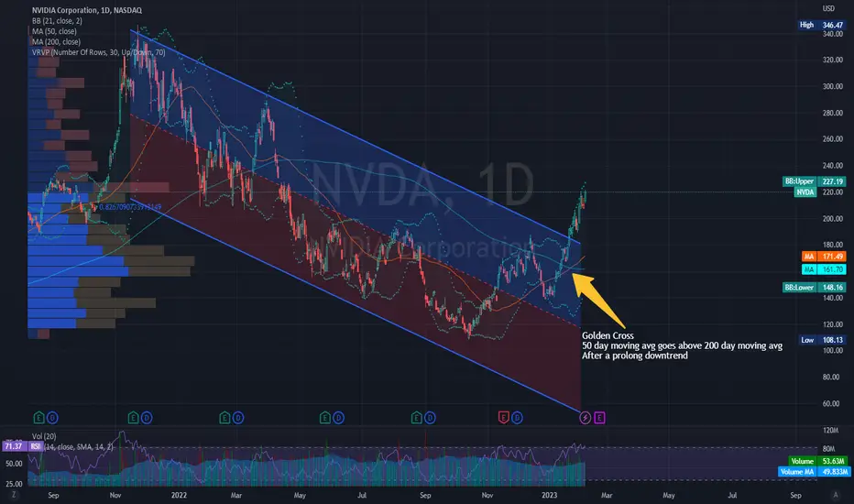
Task: Click the 2023 time axis label
Action: pyautogui.click(x=549, y=495)
